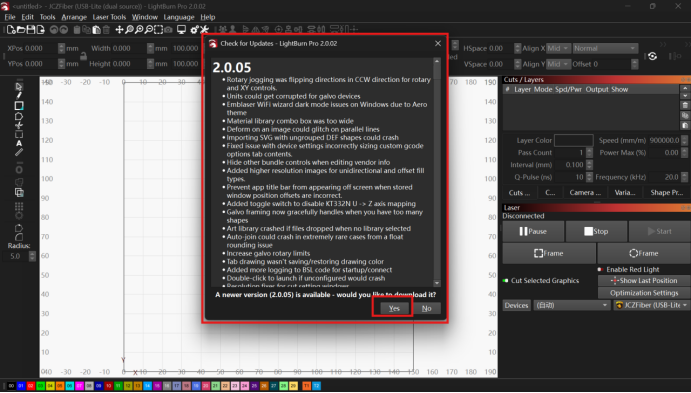This screenshot has height=393, width=691.
Task: Click the Devices button
Action: pos(516,305)
